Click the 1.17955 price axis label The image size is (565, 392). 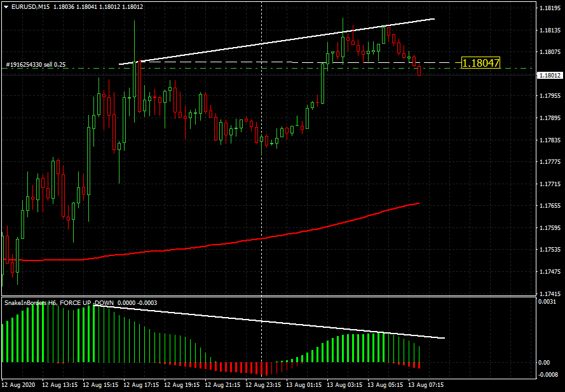click(x=550, y=96)
